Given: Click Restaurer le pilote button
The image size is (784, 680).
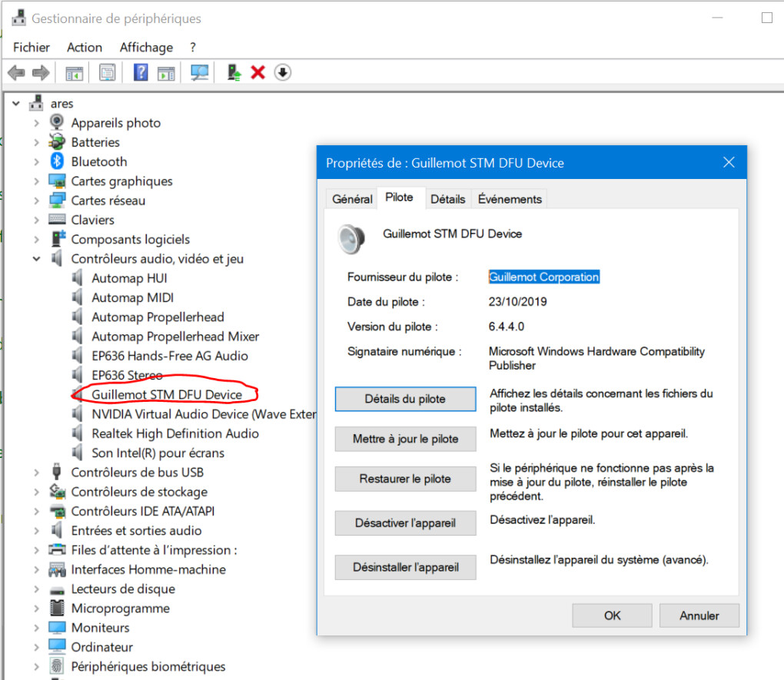Looking at the screenshot, I should tap(405, 479).
